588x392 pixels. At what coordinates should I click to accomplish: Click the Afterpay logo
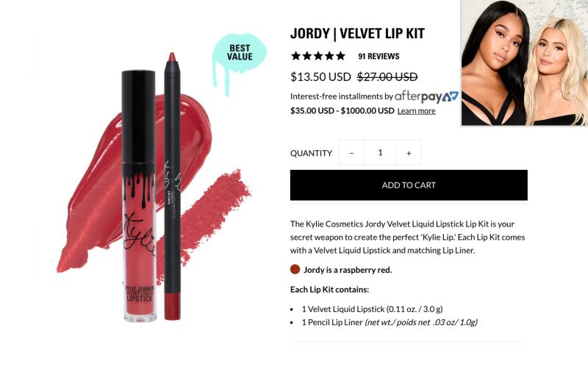[426, 96]
